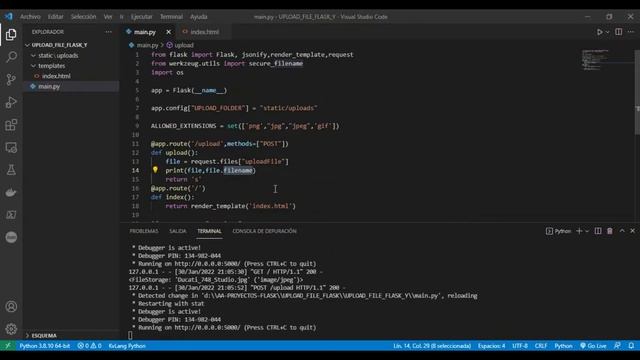Click UTF-8 encoding in status bar
This screenshot has width=640, height=360.
[520, 346]
